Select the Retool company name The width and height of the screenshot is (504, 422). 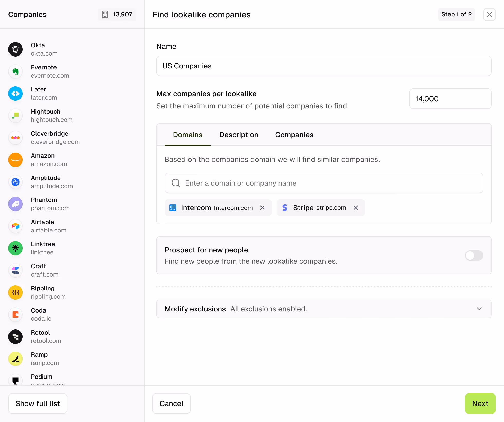40,333
